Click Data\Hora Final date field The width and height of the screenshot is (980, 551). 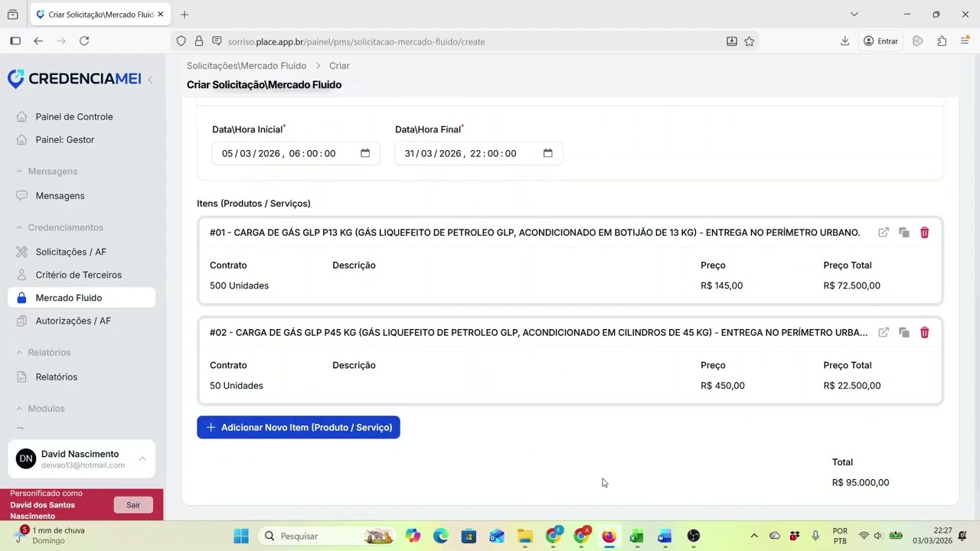[479, 153]
